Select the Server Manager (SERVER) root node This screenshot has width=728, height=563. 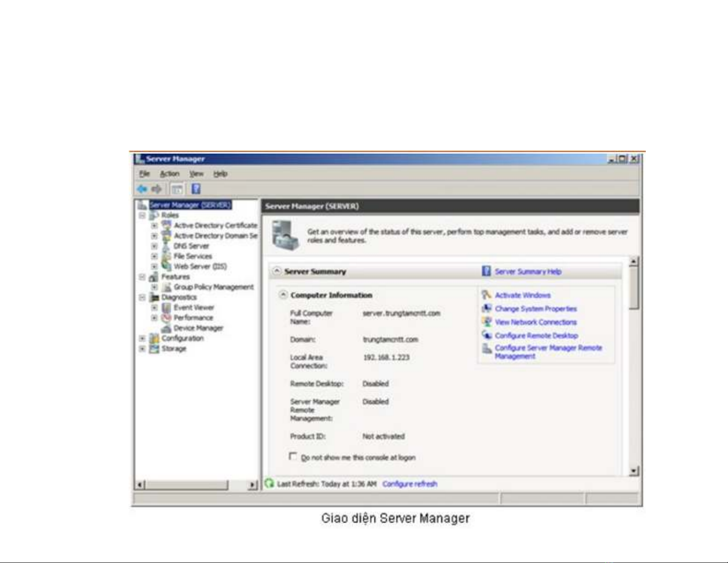click(190, 205)
